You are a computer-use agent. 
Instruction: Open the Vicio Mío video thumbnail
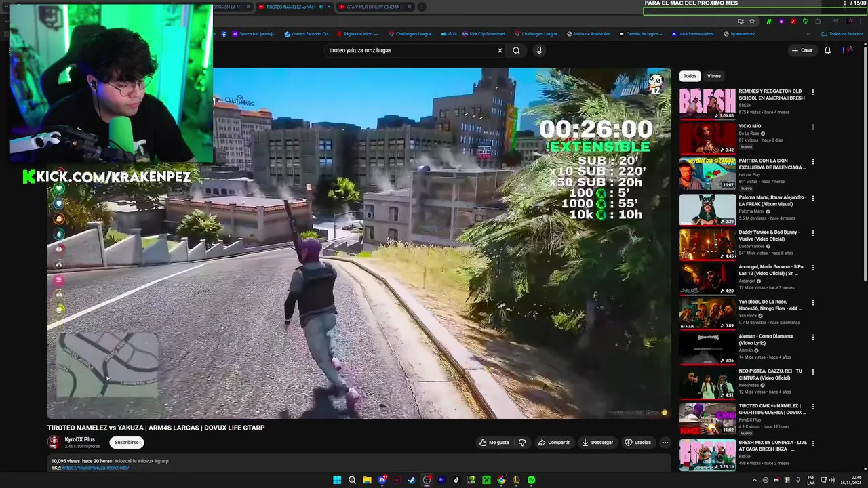point(707,138)
